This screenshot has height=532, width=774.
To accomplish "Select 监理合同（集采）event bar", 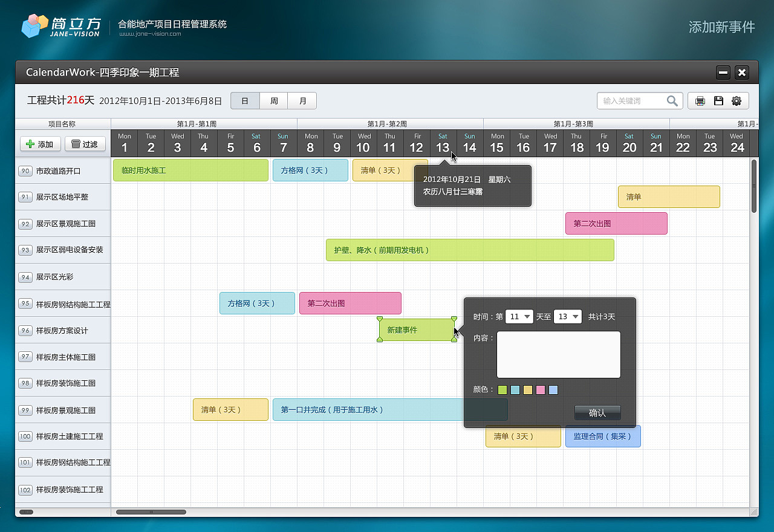I will (603, 436).
